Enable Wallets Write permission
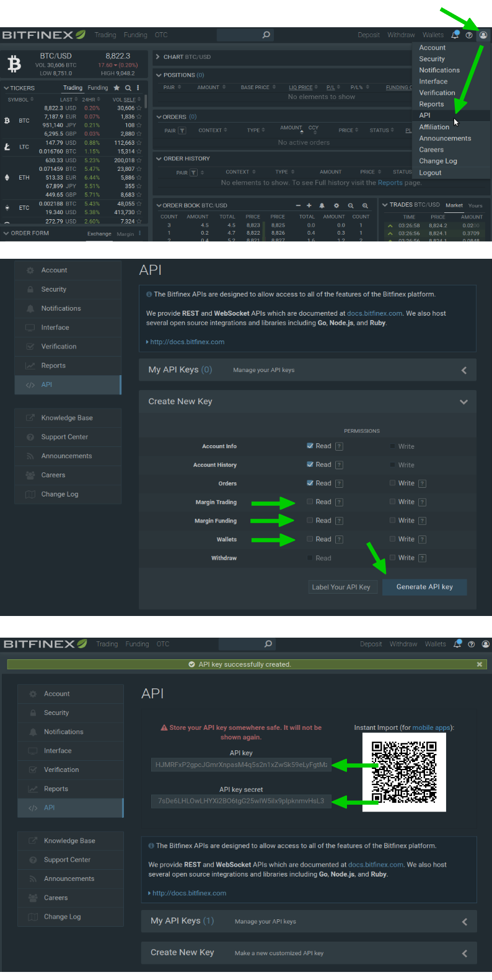This screenshot has width=492, height=980. pos(393,539)
